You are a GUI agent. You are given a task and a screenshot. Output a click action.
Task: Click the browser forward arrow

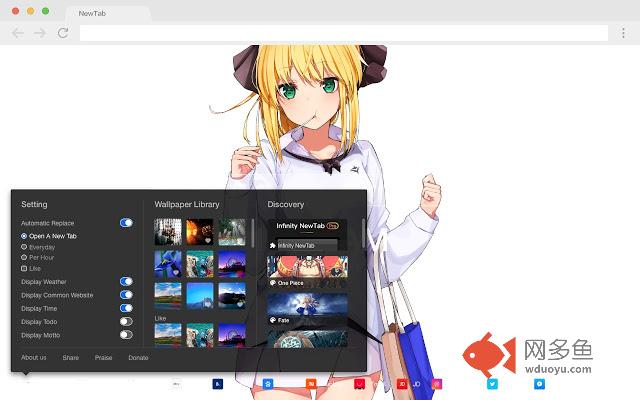coord(40,33)
